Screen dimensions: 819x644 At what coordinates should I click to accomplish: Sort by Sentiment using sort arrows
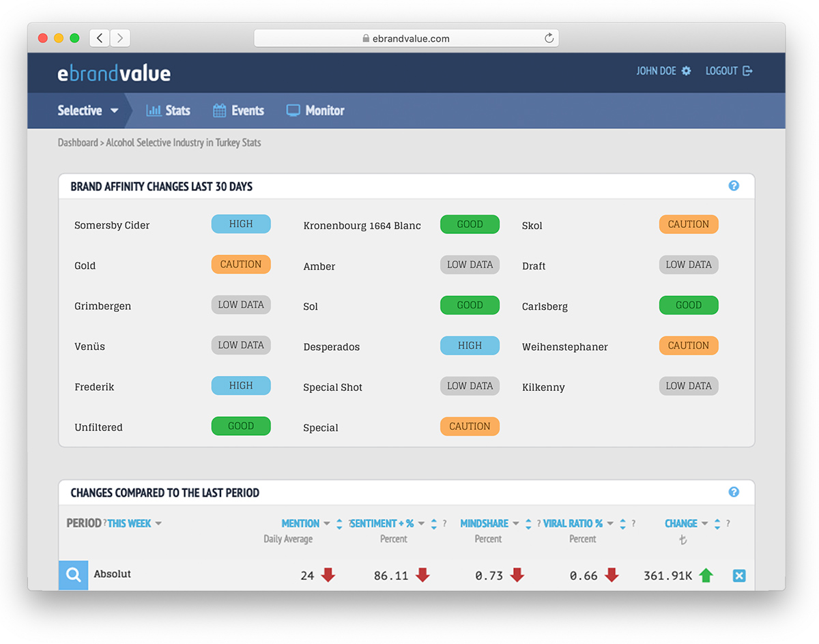pyautogui.click(x=434, y=524)
